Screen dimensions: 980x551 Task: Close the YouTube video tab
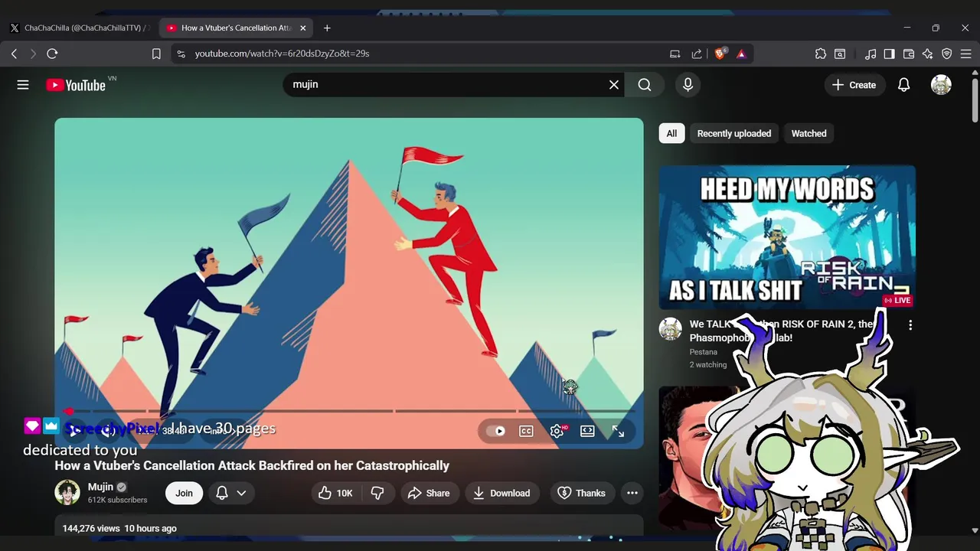303,28
